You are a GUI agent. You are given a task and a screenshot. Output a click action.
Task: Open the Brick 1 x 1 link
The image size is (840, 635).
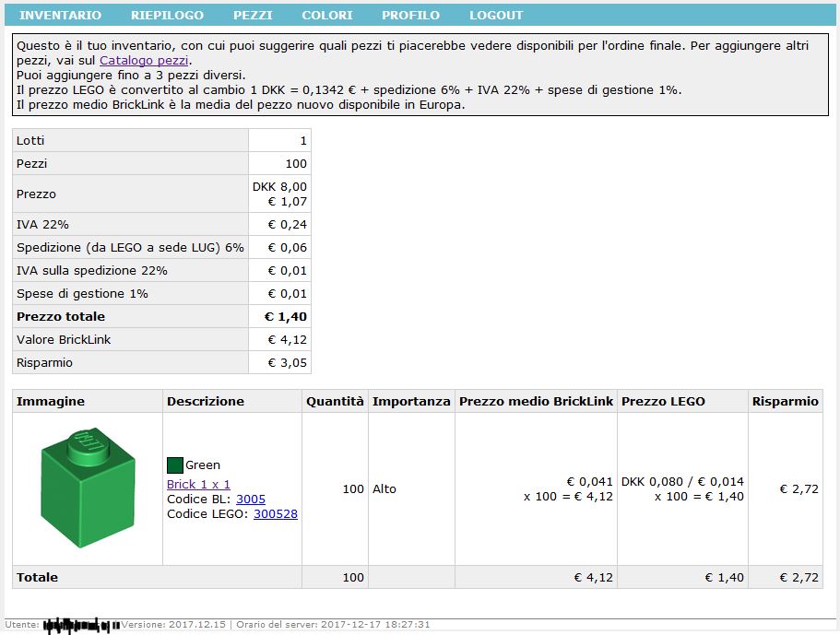pyautogui.click(x=198, y=484)
